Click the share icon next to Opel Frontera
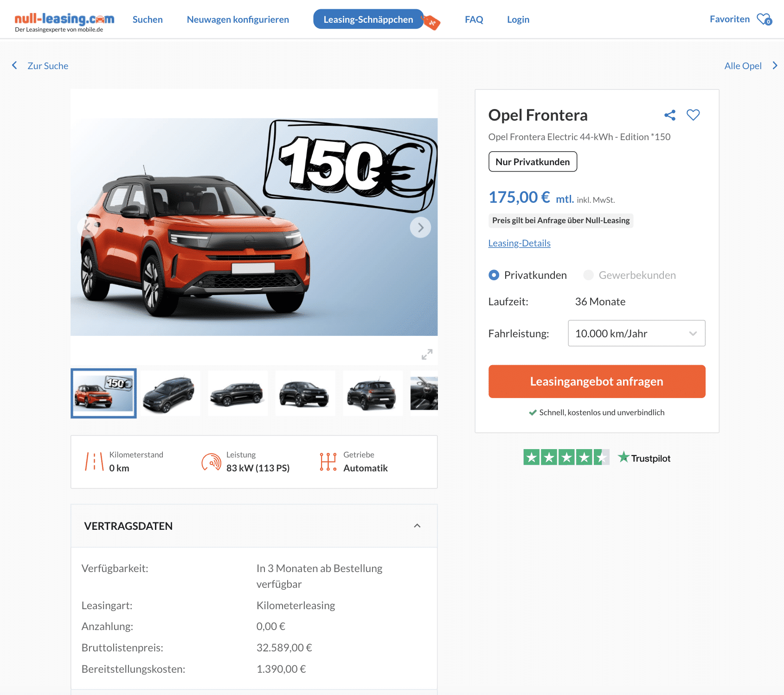784x695 pixels. pos(670,115)
